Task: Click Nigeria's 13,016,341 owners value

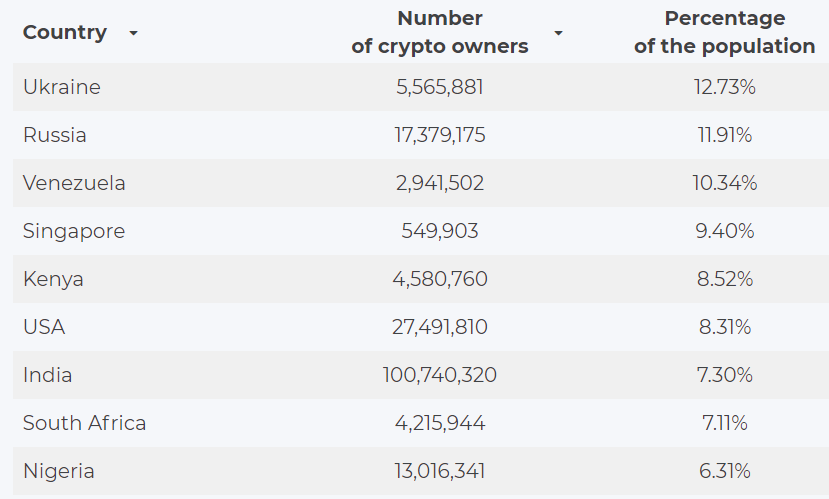Action: point(440,471)
